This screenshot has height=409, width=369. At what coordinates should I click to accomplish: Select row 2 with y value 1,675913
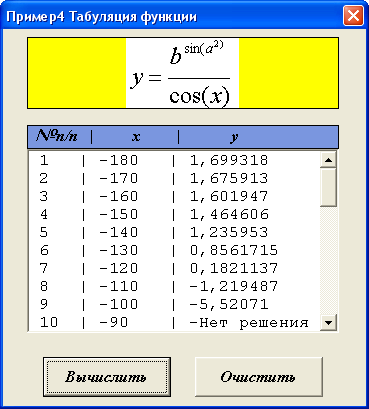click(174, 178)
